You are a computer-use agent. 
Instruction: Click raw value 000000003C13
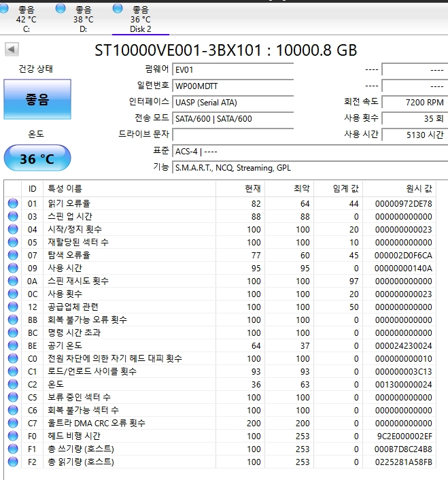click(x=403, y=372)
